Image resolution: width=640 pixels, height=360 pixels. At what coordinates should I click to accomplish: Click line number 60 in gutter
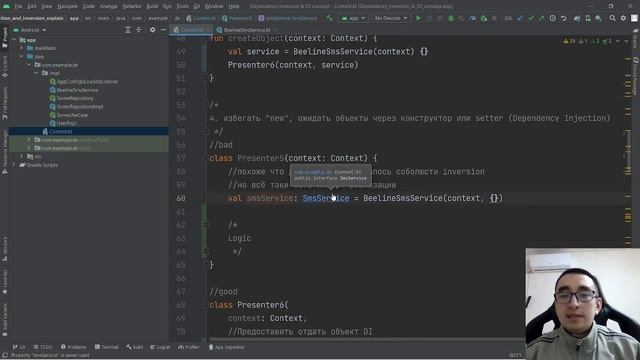(x=181, y=198)
